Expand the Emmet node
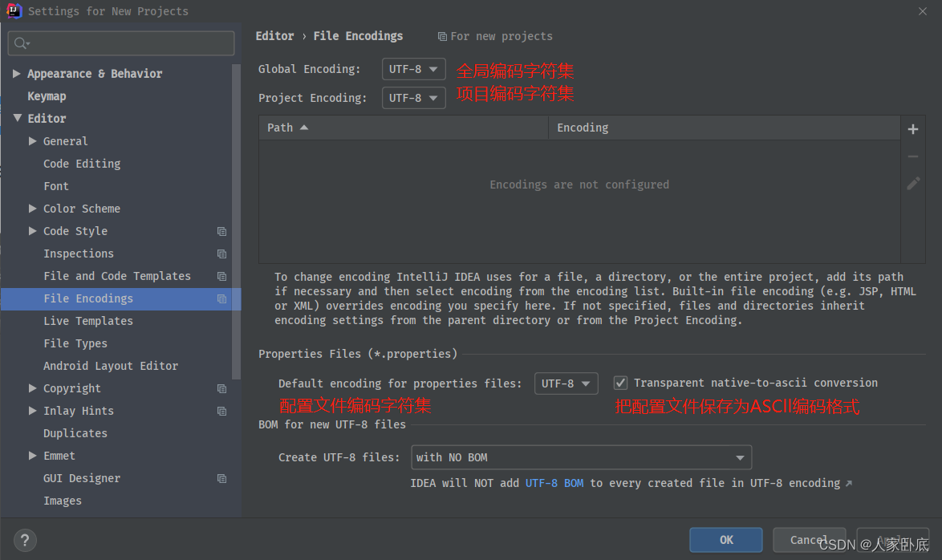942x560 pixels. [32, 456]
